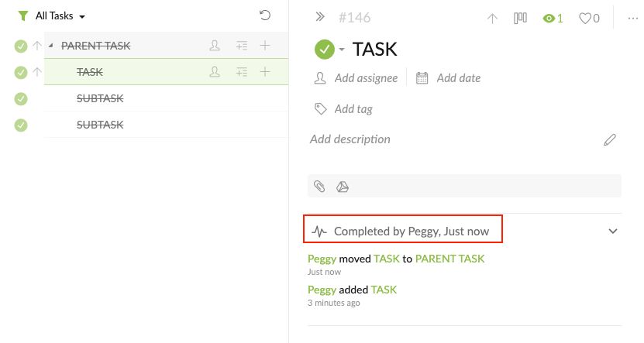Click the paperclip attach file icon
This screenshot has height=343, width=644.
click(319, 187)
